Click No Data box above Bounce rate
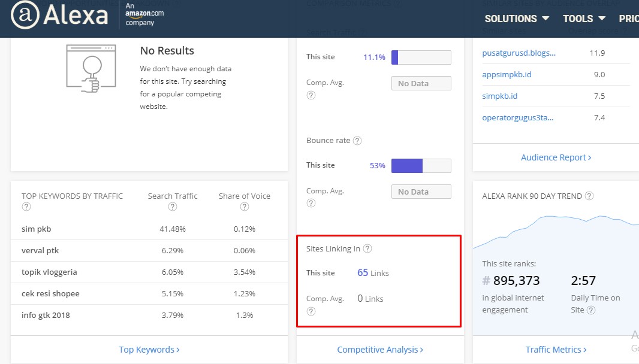The height and width of the screenshot is (364, 639). tap(421, 83)
